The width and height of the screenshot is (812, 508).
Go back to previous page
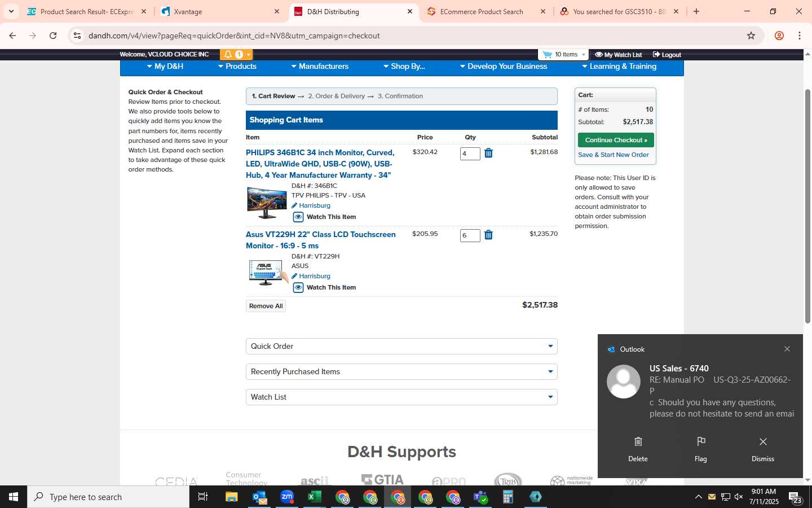pos(12,36)
